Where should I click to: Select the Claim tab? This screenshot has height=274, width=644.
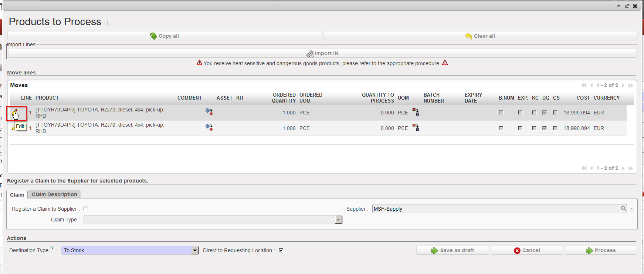17,195
